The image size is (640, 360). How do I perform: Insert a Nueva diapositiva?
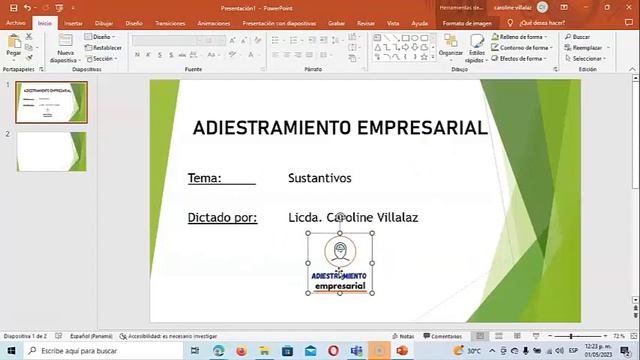(x=65, y=48)
